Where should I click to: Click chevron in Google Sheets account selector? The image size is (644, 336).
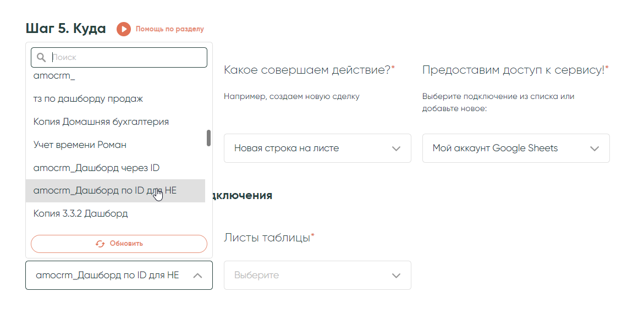click(595, 148)
